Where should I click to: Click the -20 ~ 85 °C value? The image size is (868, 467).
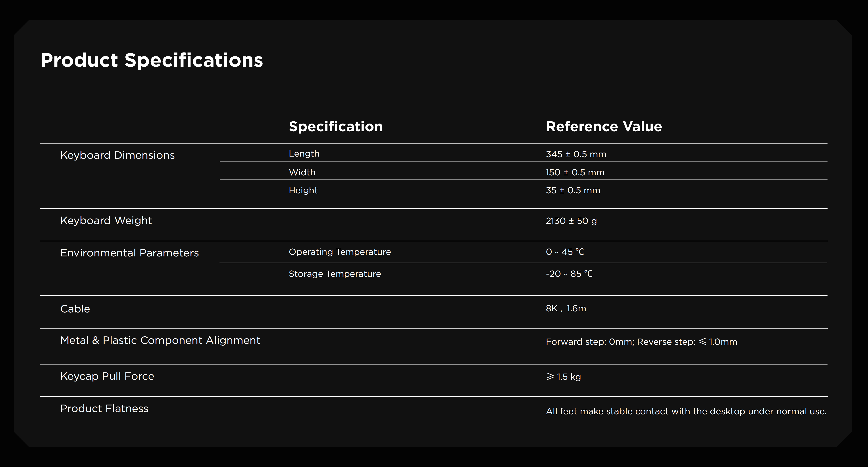coord(569,274)
